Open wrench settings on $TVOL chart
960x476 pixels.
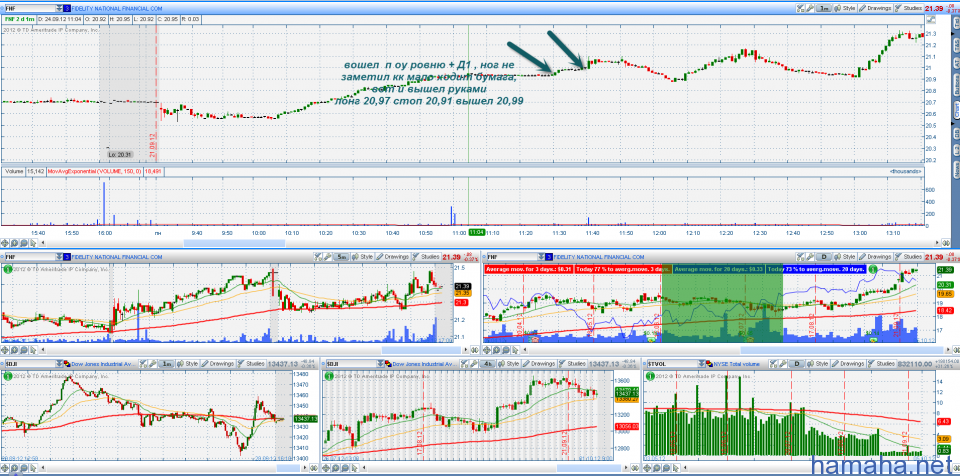(782, 364)
